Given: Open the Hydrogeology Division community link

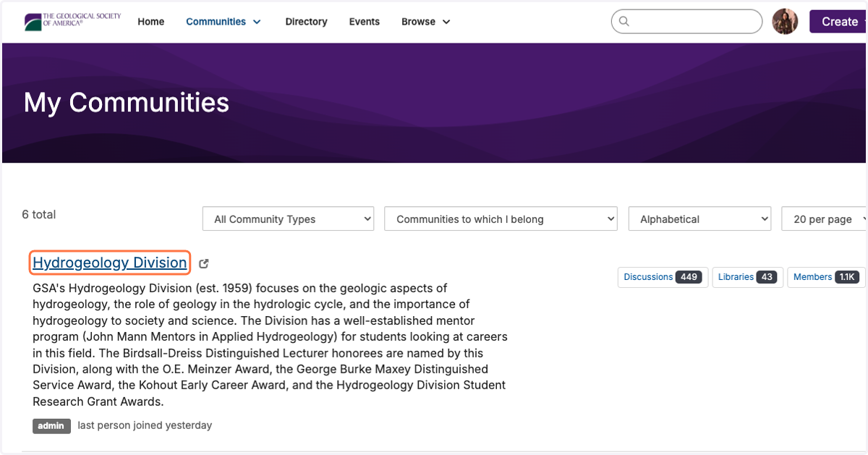Looking at the screenshot, I should 110,263.
